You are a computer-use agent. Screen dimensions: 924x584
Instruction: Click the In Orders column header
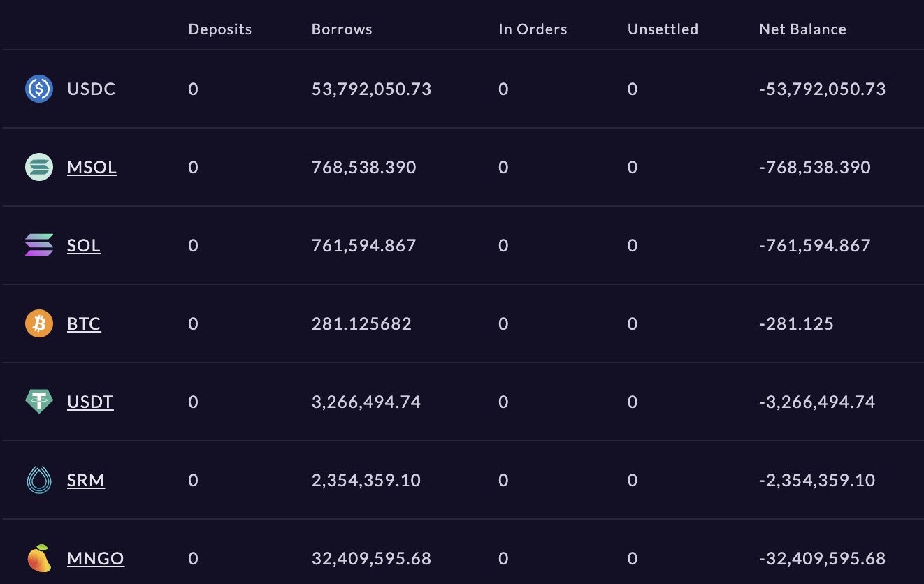coord(533,29)
